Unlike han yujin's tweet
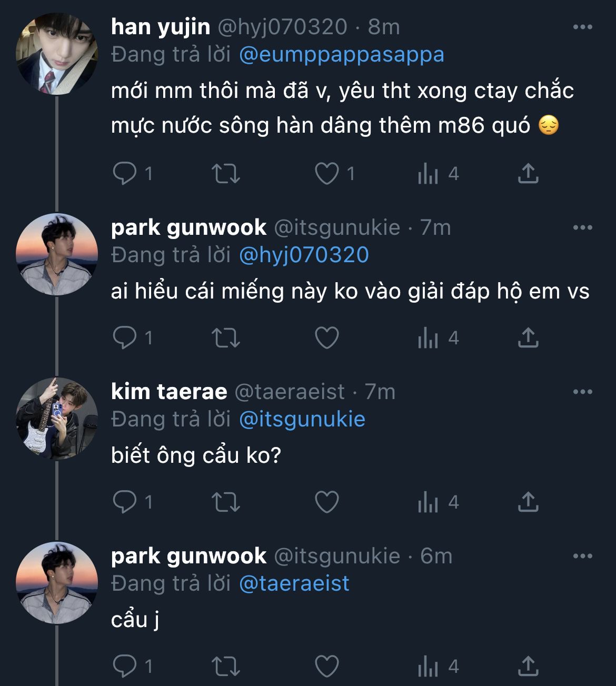616x686 pixels. tap(326, 173)
